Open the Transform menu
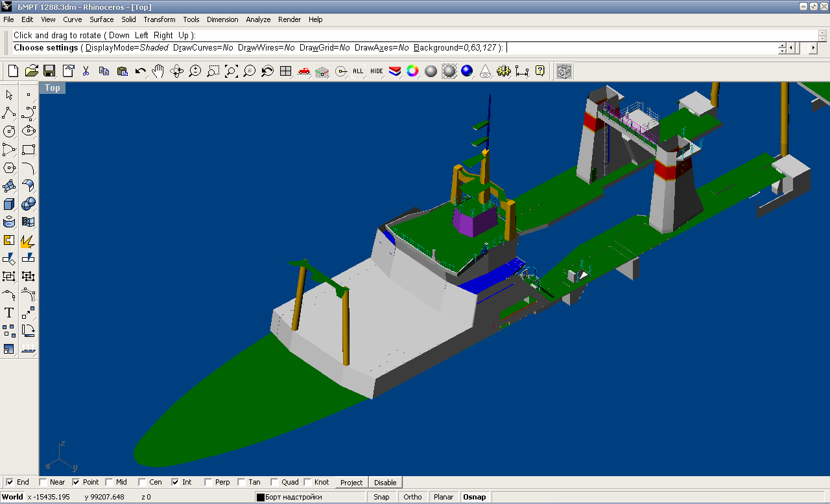The height and width of the screenshot is (504, 830). [160, 19]
